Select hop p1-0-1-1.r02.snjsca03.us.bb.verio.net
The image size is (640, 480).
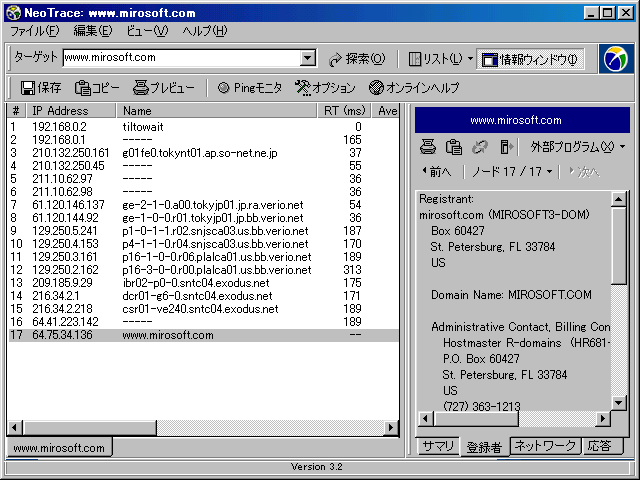203,231
